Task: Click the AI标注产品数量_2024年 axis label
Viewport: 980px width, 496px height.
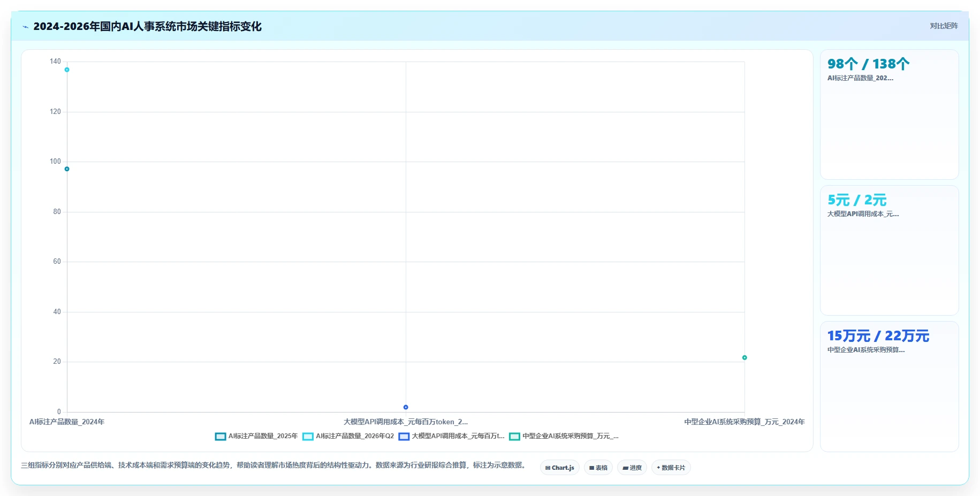Action: (x=67, y=422)
